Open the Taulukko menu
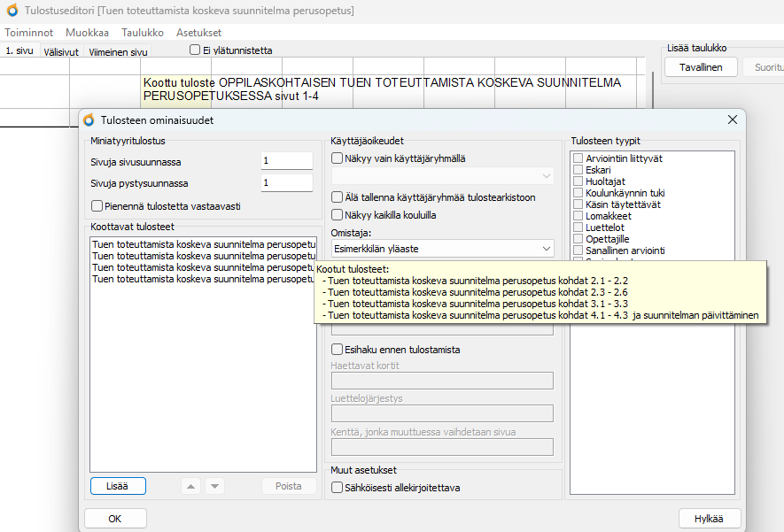Viewport: 784px width, 532px height. pyautogui.click(x=143, y=32)
